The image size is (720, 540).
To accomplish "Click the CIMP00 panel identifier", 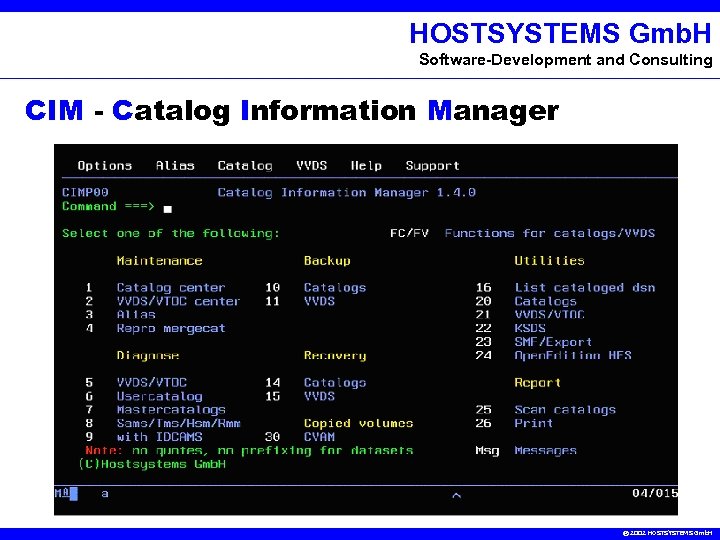I will click(x=85, y=192).
